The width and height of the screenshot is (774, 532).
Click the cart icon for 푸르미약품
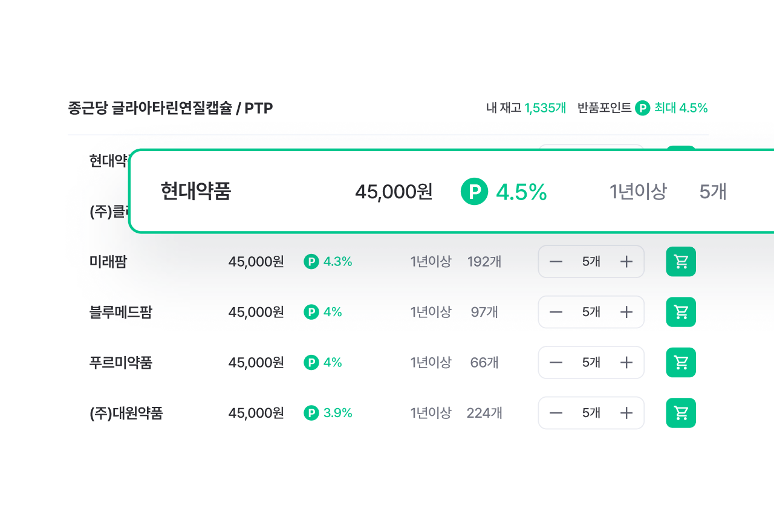pos(681,362)
